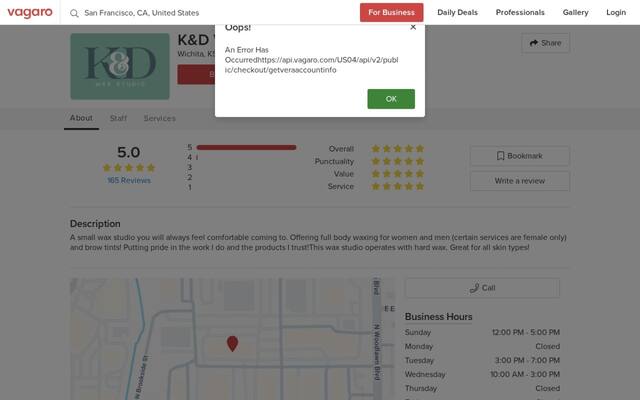Bookmark this business
Viewport: 640px width, 400px height.
coord(520,156)
